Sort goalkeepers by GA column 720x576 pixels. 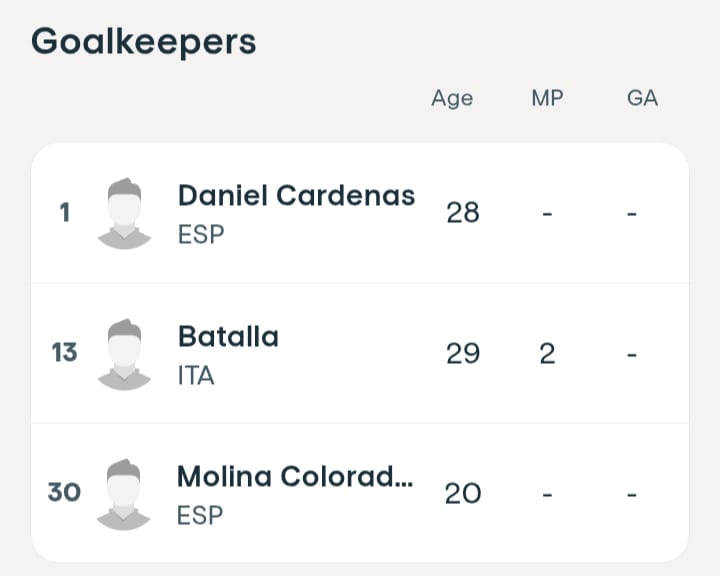(642, 98)
